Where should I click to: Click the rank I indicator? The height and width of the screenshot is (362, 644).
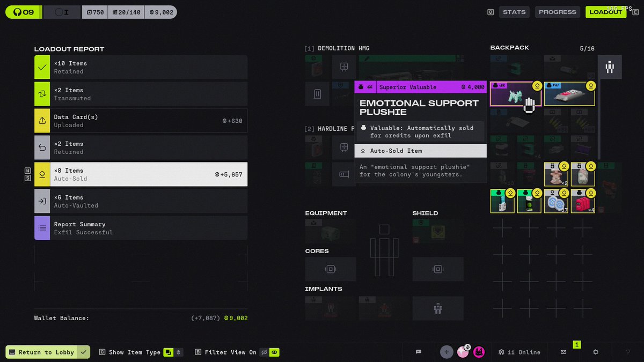tap(62, 12)
